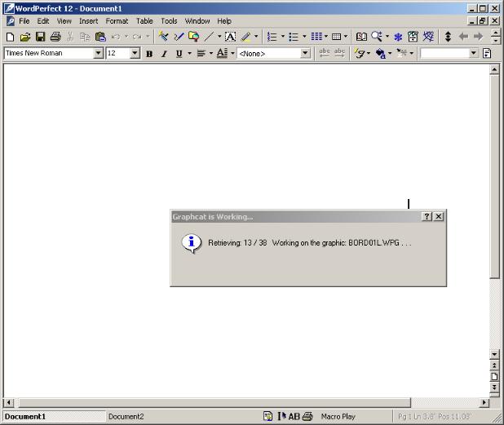This screenshot has width=504, height=425.
Task: Switch to the Document2 tab
Action: (126, 417)
